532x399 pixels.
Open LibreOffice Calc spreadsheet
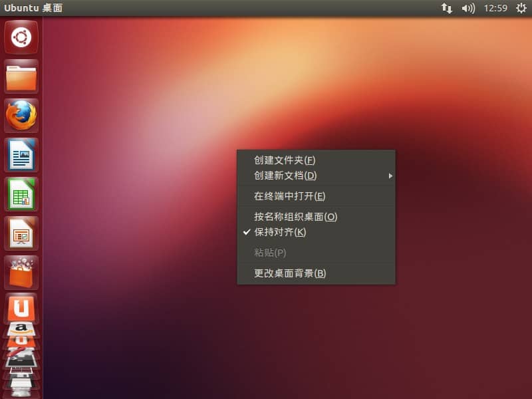click(21, 195)
